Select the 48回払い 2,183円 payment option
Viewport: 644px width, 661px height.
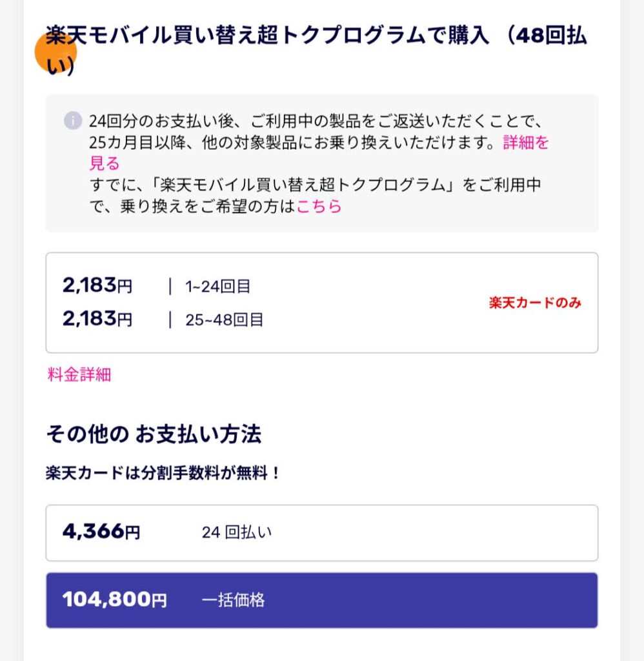click(x=321, y=303)
